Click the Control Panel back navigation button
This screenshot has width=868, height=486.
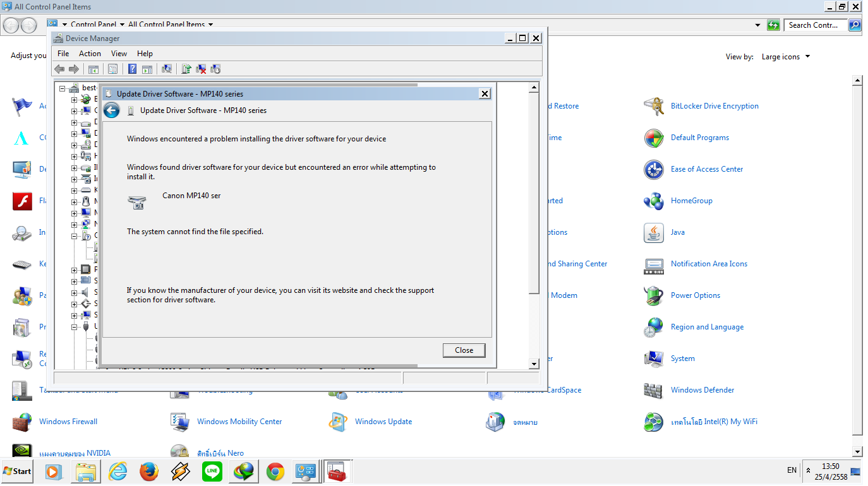tap(11, 25)
